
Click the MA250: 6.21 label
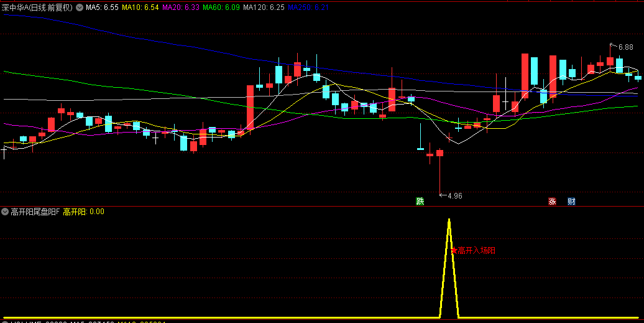[x=308, y=7]
